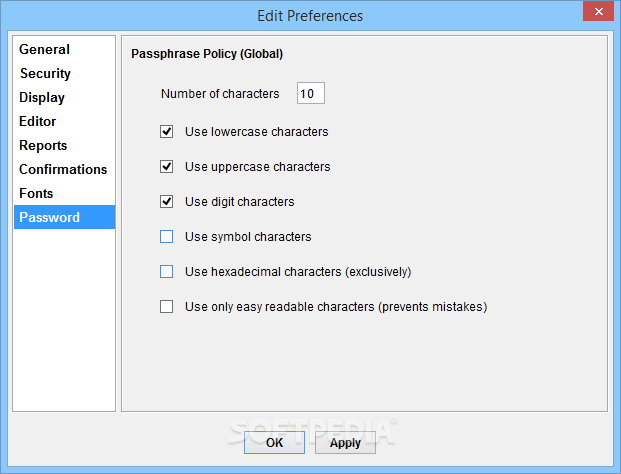Uncheck Use uppercase characters
Image resolution: width=621 pixels, height=474 pixels.
point(167,166)
